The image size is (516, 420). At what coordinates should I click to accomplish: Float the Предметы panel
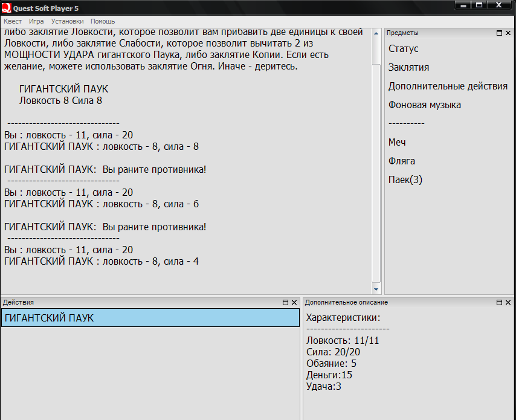499,33
